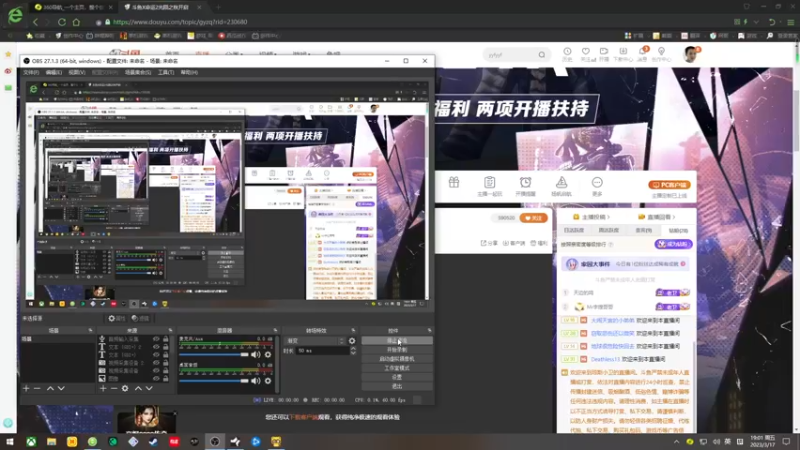Move source down with arrow in sources panel
Image resolution: width=800 pixels, height=450 pixels.
pyautogui.click(x=149, y=388)
